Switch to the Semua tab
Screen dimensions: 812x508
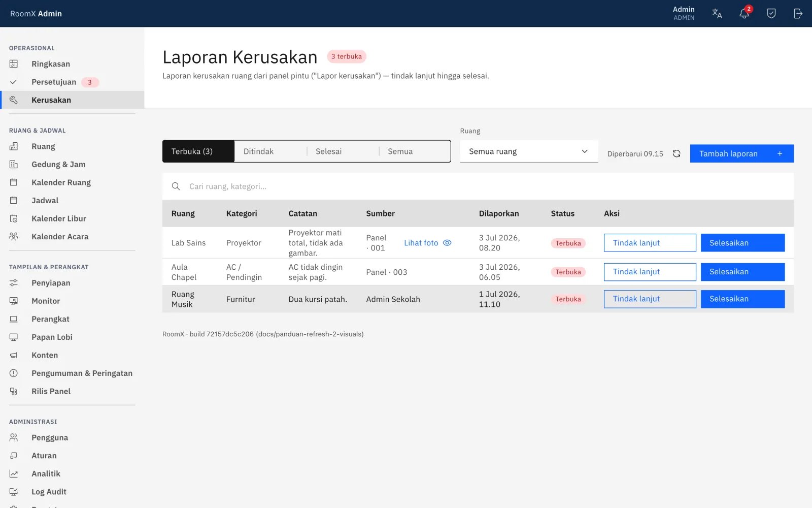[415, 151]
